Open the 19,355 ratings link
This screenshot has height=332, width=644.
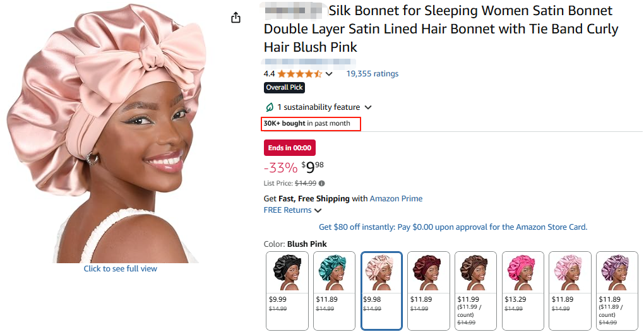tap(372, 74)
